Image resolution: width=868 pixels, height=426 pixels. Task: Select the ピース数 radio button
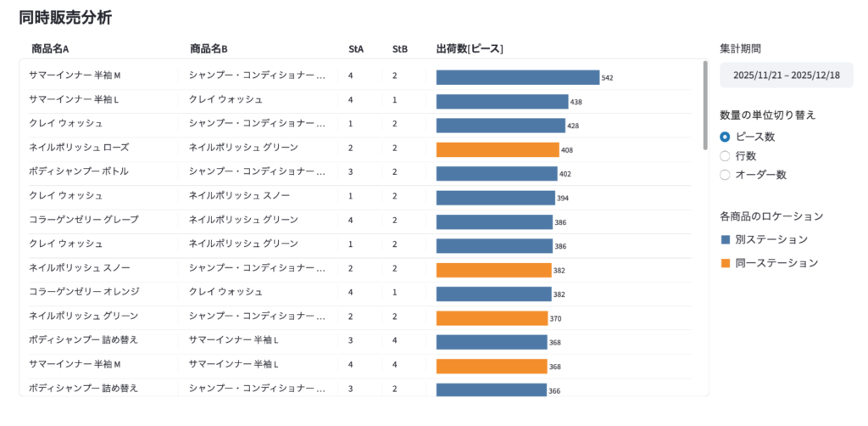click(x=725, y=137)
